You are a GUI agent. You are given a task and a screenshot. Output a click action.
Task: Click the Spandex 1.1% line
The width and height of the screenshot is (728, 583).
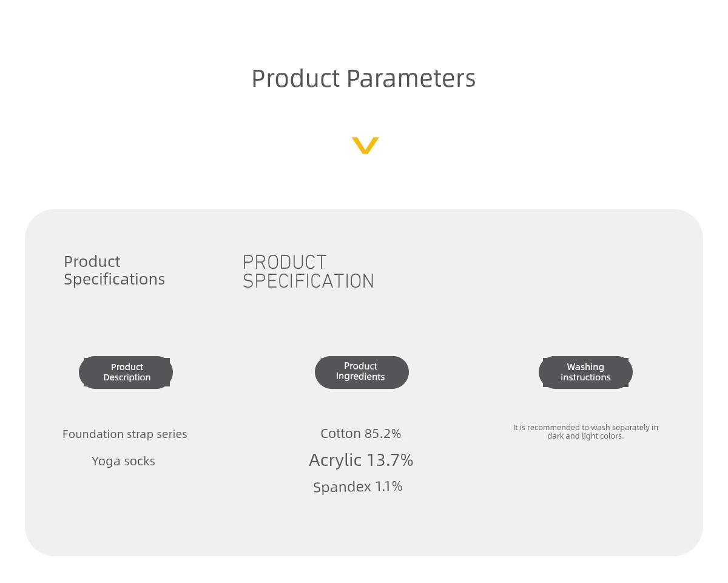(358, 487)
